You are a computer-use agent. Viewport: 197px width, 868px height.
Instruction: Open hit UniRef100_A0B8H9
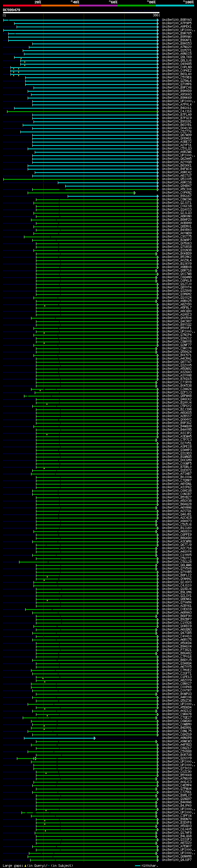pos(176,223)
